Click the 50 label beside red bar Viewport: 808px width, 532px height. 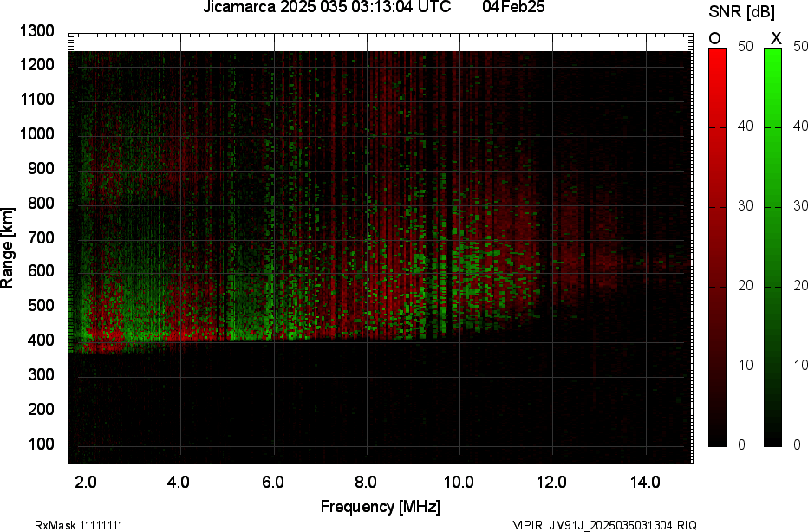[744, 47]
